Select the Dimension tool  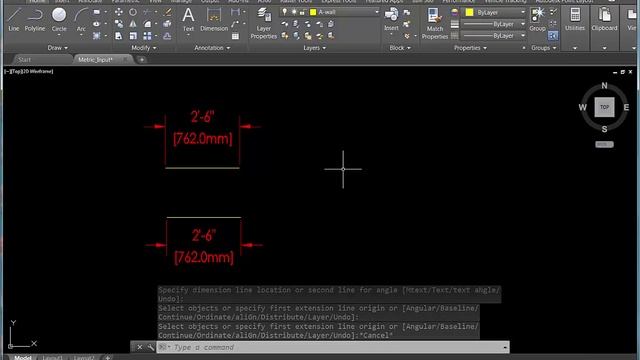click(x=214, y=19)
